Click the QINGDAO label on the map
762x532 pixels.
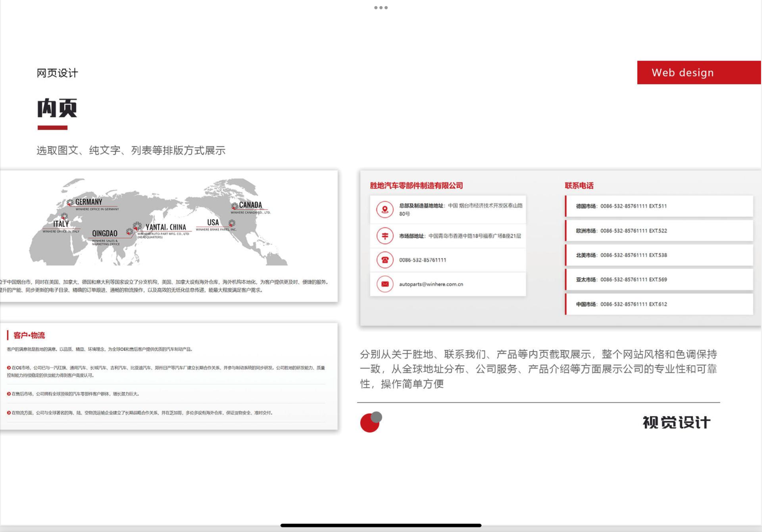point(105,234)
